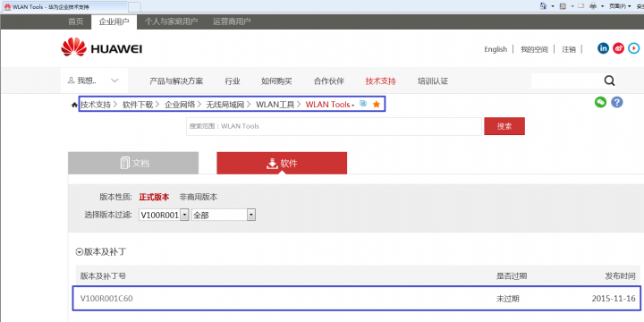Click the red 搜索 button

click(x=504, y=126)
